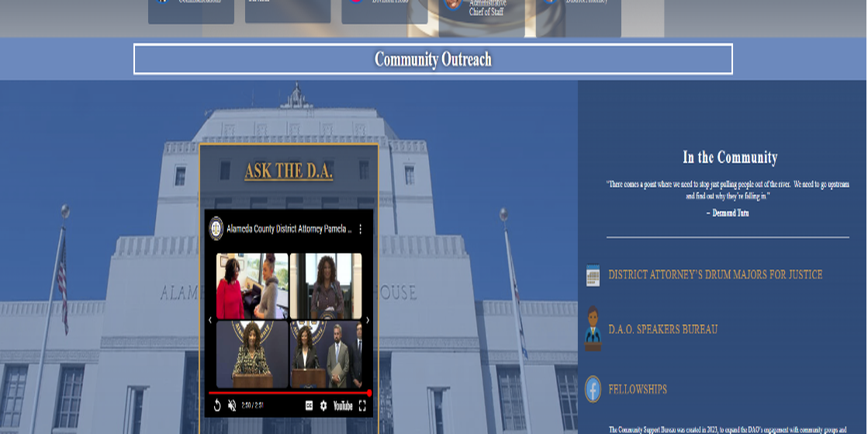Click the 'Desmond Tutu' attribution text
868x434 pixels.
(x=731, y=213)
